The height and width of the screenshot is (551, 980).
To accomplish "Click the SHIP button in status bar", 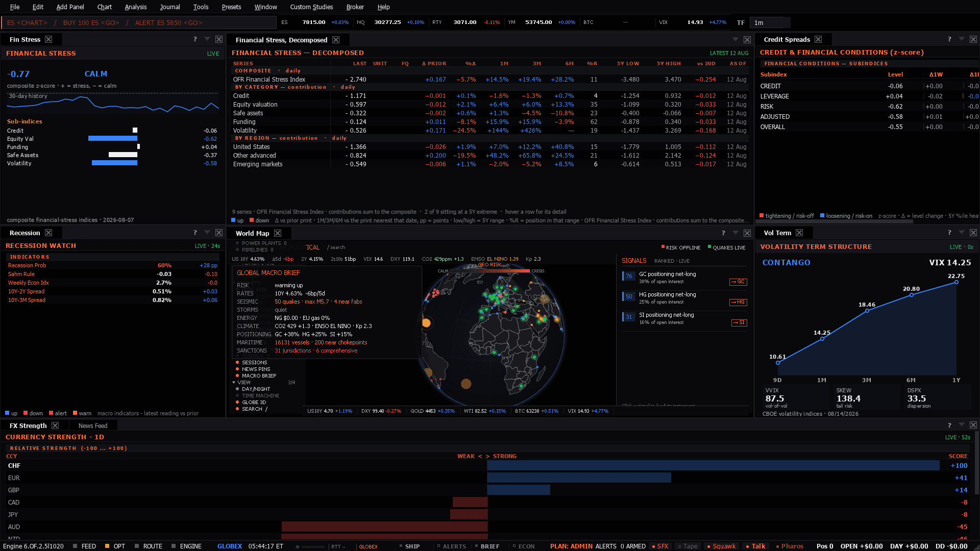I will pyautogui.click(x=409, y=546).
